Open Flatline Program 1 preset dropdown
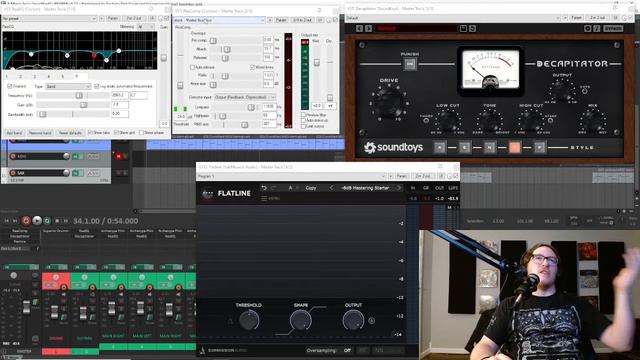This screenshot has height=360, width=640. pos(291,176)
